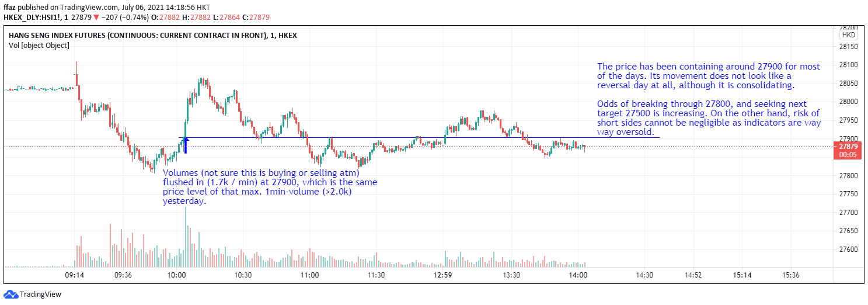Click the 27750 price axis label
Viewport: 868px width, 305px height.
(x=848, y=194)
